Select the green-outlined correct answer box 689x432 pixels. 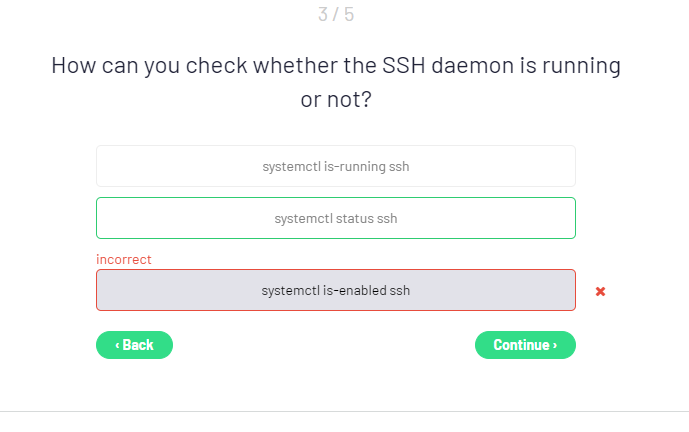click(x=336, y=218)
